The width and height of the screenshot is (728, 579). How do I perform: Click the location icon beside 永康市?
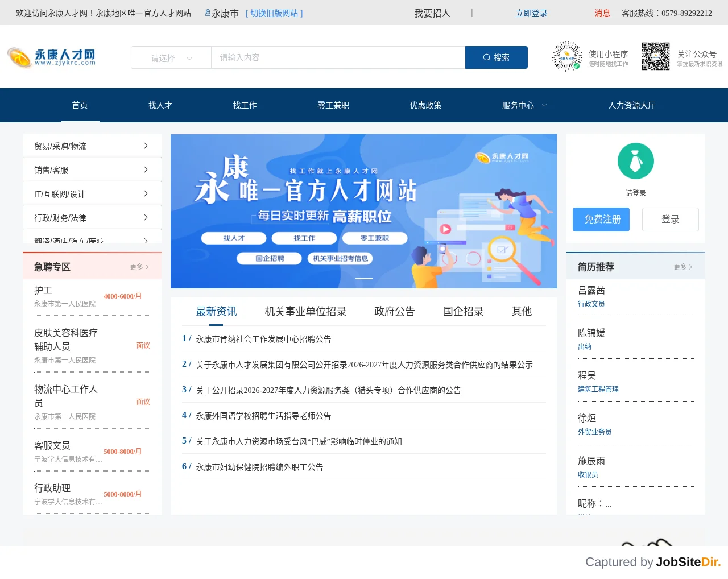[x=208, y=13]
